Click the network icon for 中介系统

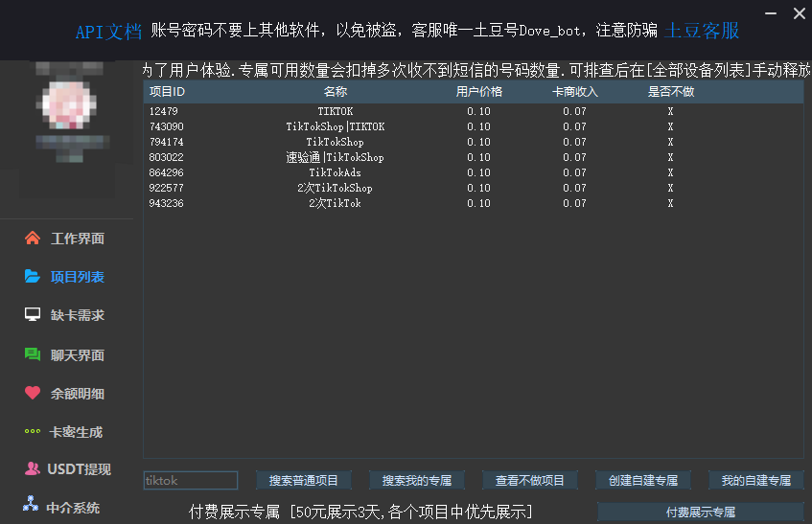coord(31,503)
